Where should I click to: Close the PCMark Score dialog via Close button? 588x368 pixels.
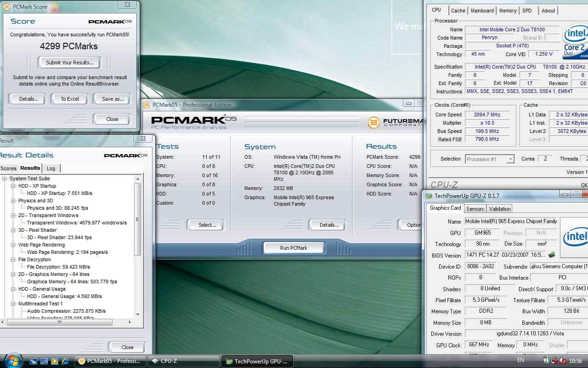point(112,119)
